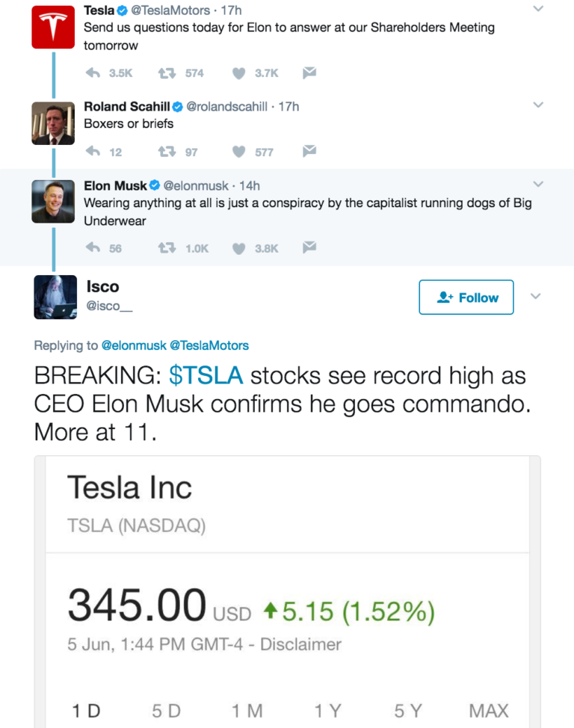574x728 pixels.
Task: Retweet Roland Scahill's boxers or briefs tweet
Action: pos(166,152)
